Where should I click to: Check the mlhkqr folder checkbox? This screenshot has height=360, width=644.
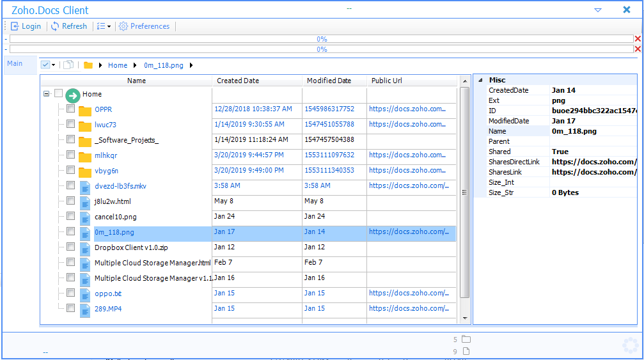[70, 155]
